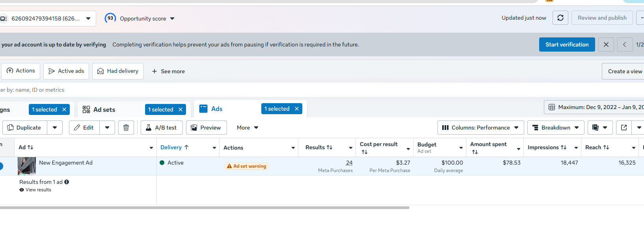This screenshot has height=226, width=644.
Task: Click the reports document icon
Action: coord(596,128)
